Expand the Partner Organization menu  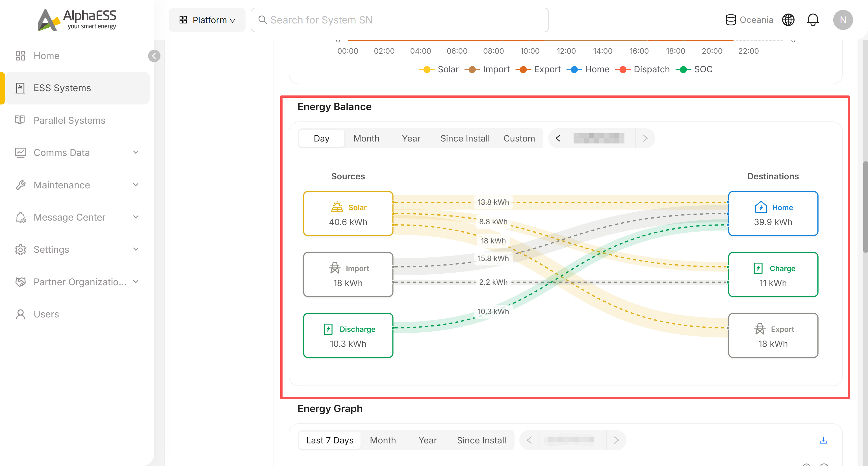[x=77, y=282]
